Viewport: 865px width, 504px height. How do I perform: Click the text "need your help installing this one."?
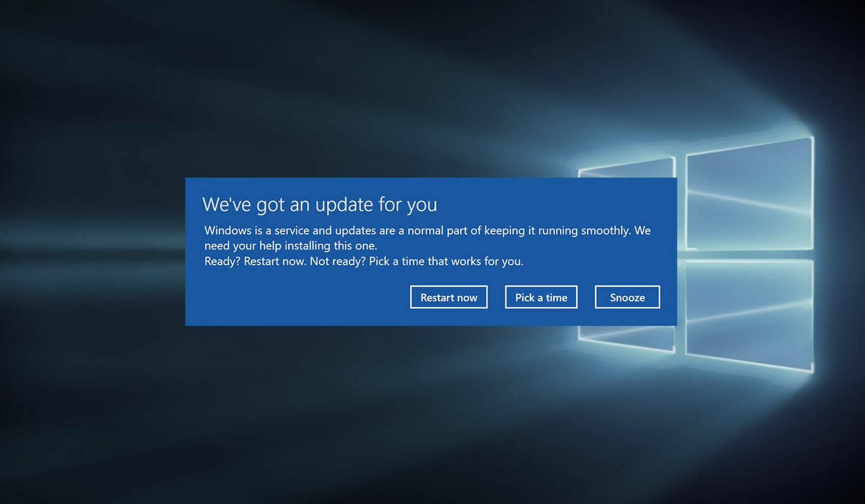pos(291,246)
